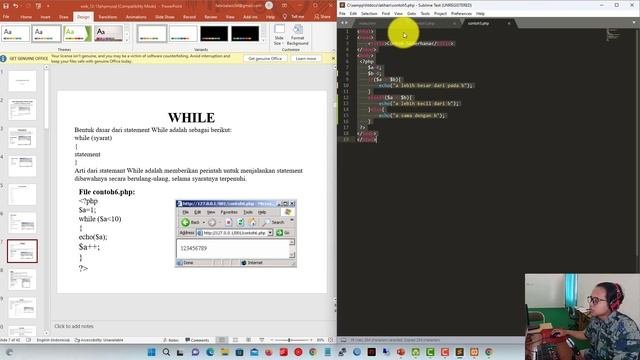
Task: Select the first white variant thumbnail
Action: pos(151,33)
